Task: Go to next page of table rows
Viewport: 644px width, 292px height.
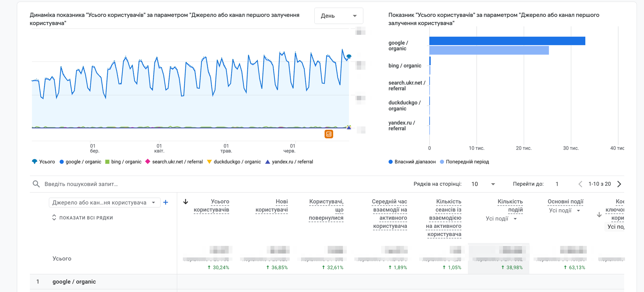Action: 619,184
